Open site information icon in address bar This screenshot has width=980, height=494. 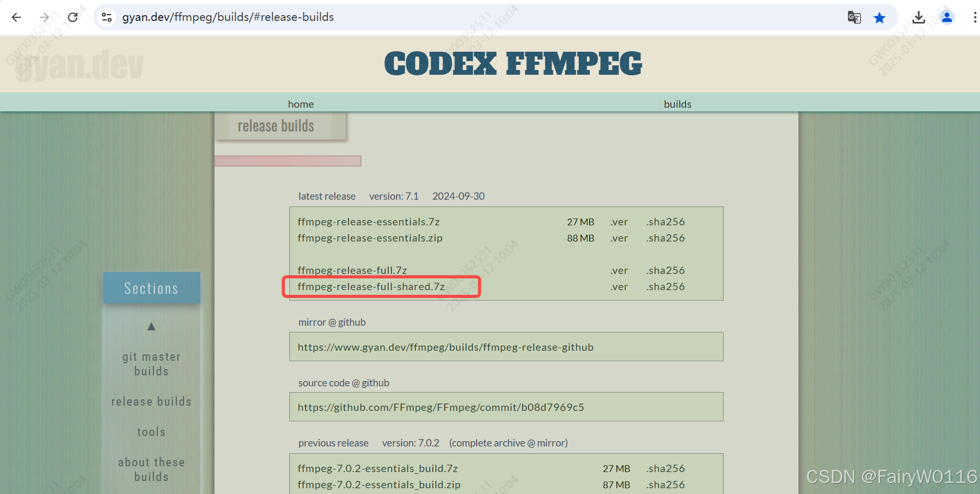click(107, 17)
